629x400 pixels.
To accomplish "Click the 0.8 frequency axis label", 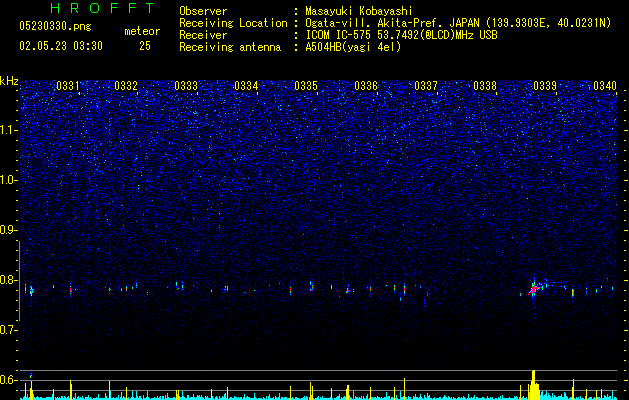I will (9, 280).
